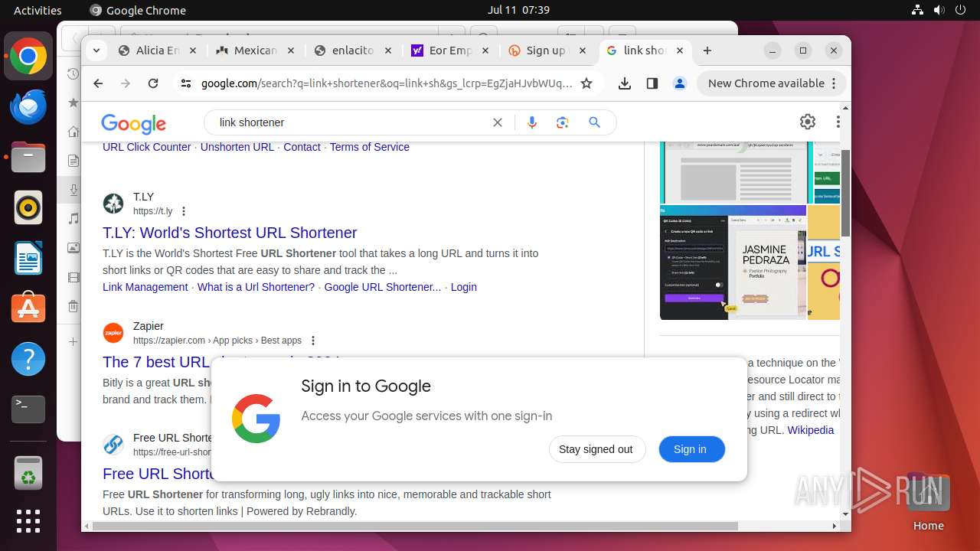
Task: Show Applications grid
Action: [x=28, y=521]
